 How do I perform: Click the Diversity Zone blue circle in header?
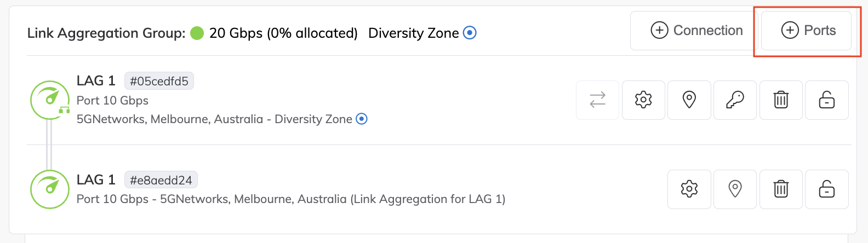tap(470, 33)
